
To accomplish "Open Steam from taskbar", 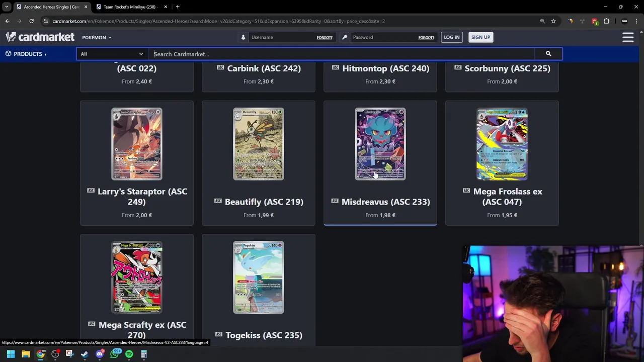I will pyautogui.click(x=85, y=354).
